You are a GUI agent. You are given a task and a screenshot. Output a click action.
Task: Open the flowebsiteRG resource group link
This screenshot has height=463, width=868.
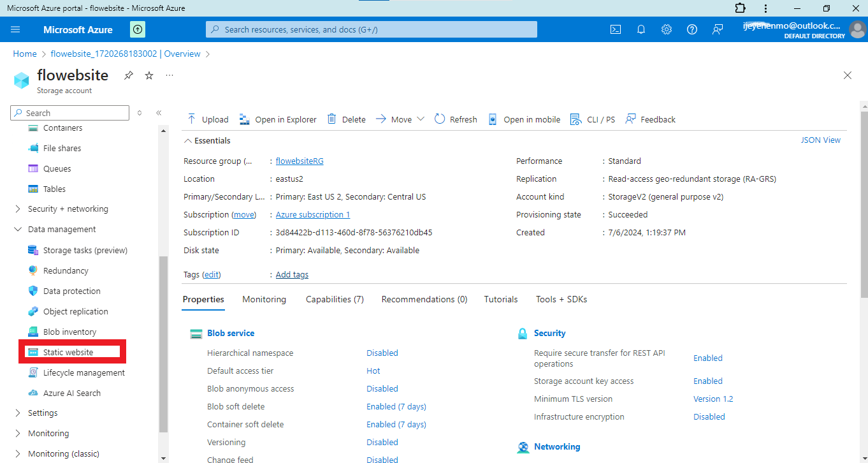coord(300,161)
